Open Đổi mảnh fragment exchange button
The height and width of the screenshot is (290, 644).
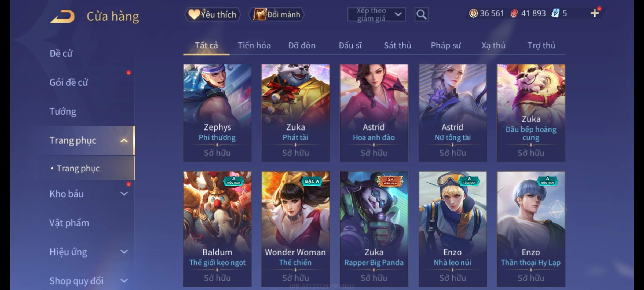tap(277, 15)
